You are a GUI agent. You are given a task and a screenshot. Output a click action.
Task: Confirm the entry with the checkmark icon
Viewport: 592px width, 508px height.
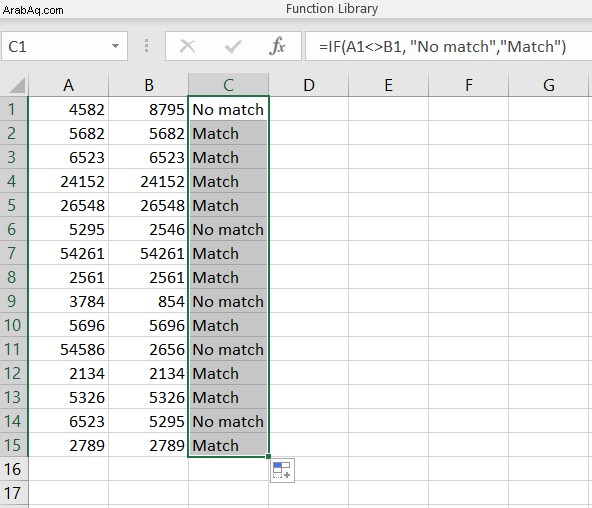233,47
